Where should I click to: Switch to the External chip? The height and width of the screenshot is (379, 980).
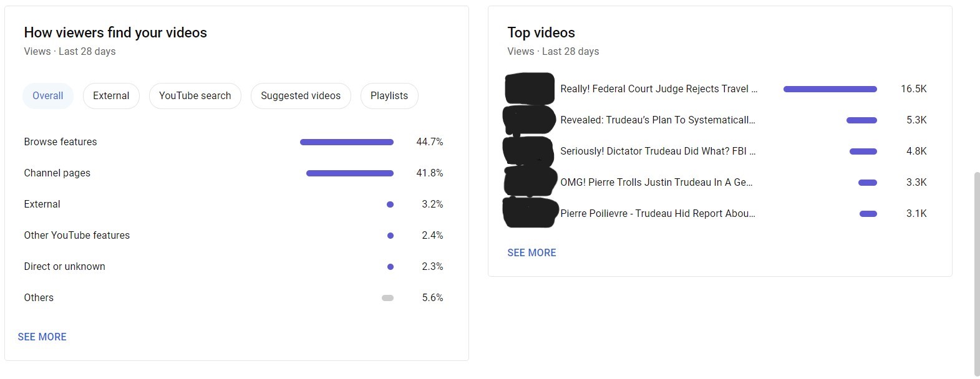pyautogui.click(x=111, y=96)
